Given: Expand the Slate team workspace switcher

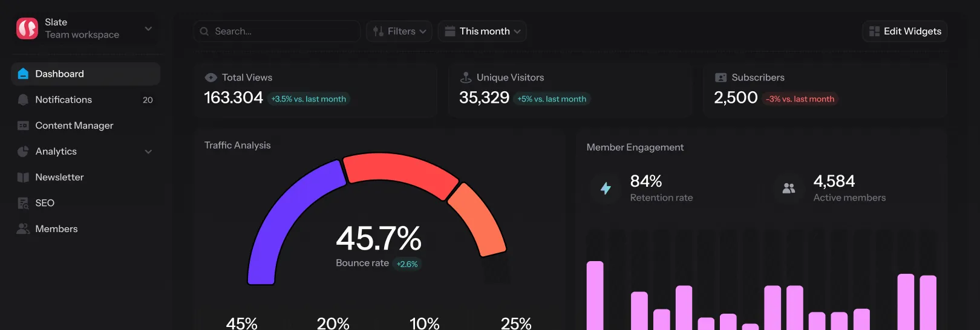Looking at the screenshot, I should 148,28.
